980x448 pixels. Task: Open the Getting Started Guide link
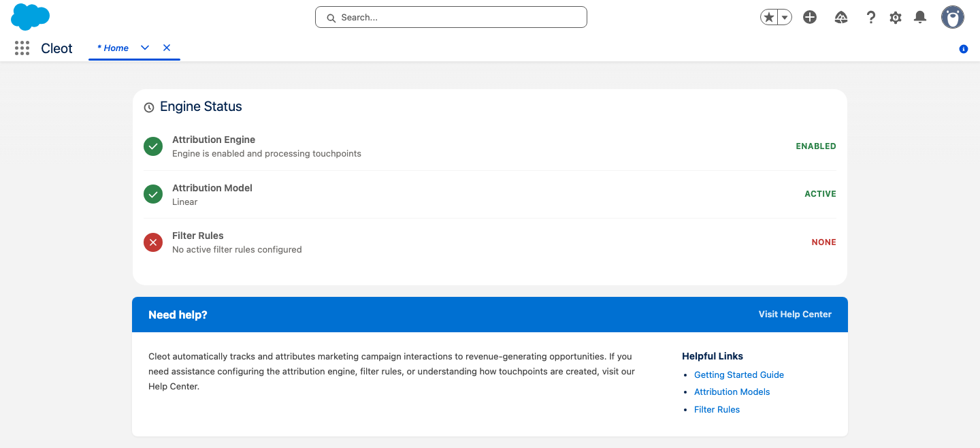tap(739, 374)
